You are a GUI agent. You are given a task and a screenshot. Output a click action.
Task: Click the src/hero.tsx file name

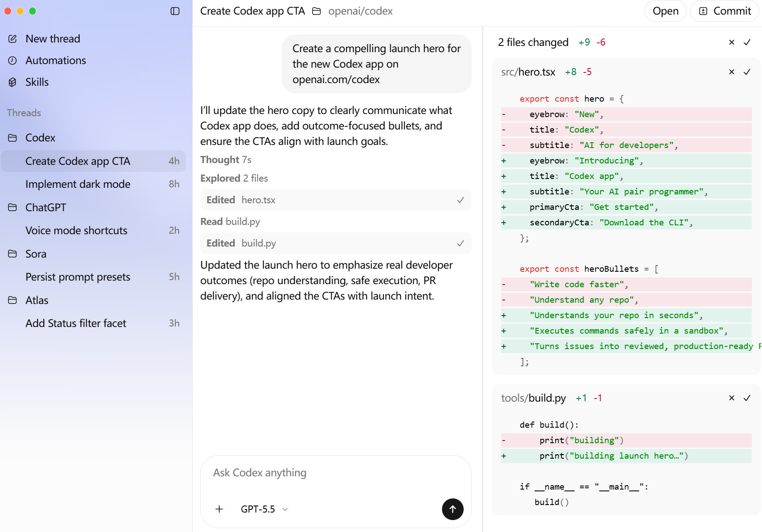click(528, 72)
